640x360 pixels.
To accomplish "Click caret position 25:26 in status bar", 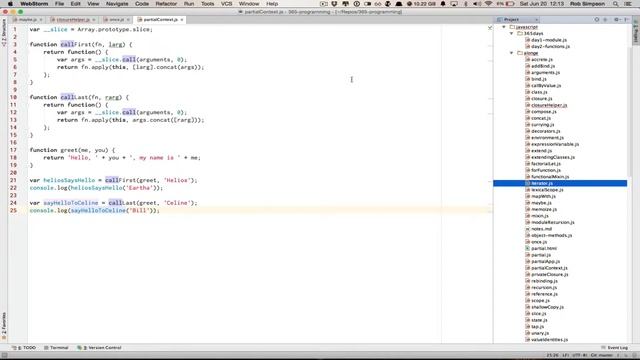I will pyautogui.click(x=552, y=356).
